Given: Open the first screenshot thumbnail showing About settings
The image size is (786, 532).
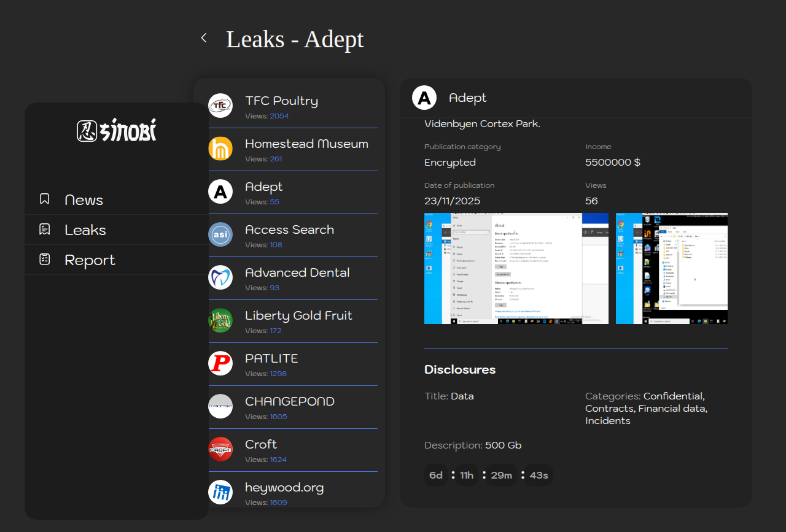Looking at the screenshot, I should tap(516, 269).
